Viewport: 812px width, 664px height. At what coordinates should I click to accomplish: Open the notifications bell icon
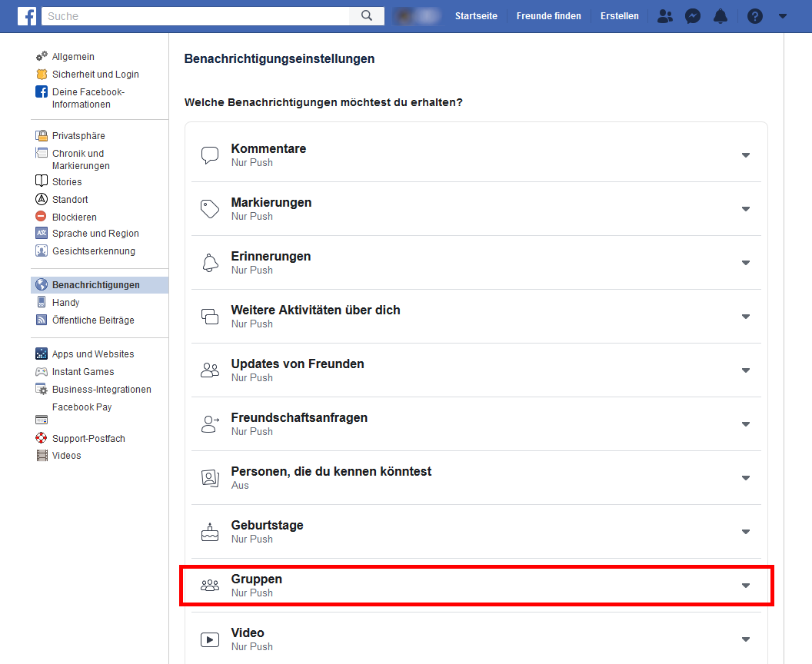point(720,15)
